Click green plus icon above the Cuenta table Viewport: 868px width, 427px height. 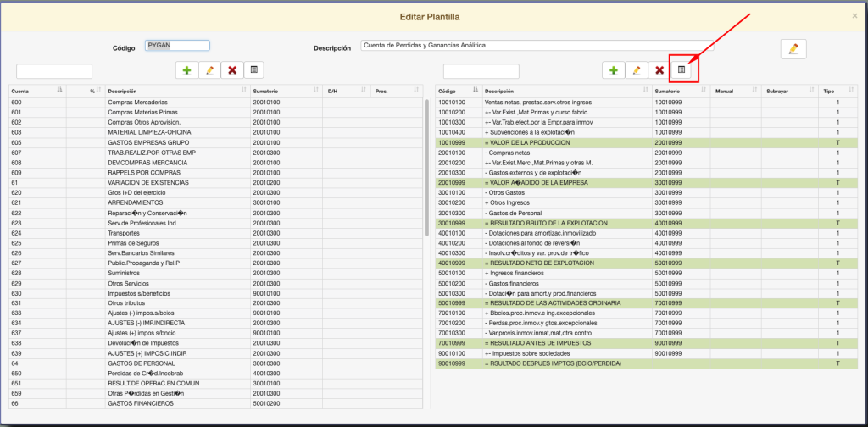pyautogui.click(x=186, y=70)
